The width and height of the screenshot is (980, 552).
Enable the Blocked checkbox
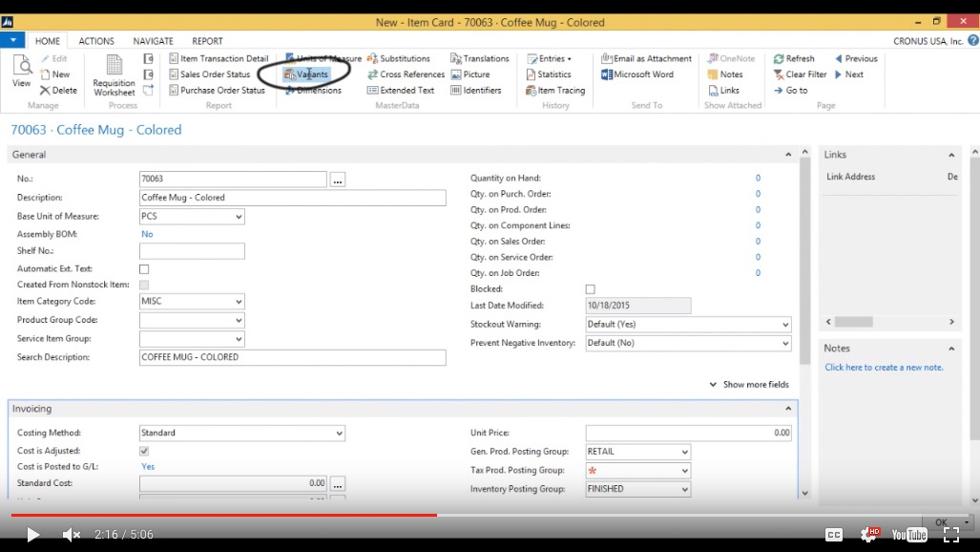click(590, 288)
